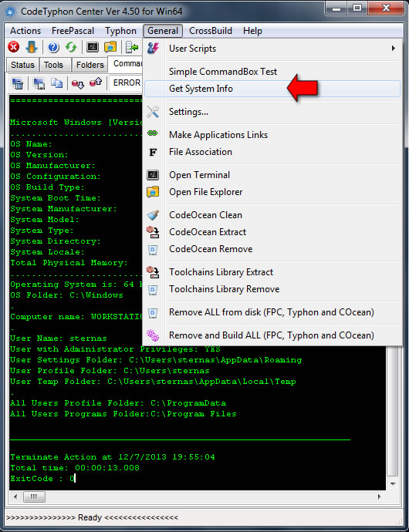Jump to previous error up-arrow icon
The width and height of the screenshot is (409, 532).
96,82
